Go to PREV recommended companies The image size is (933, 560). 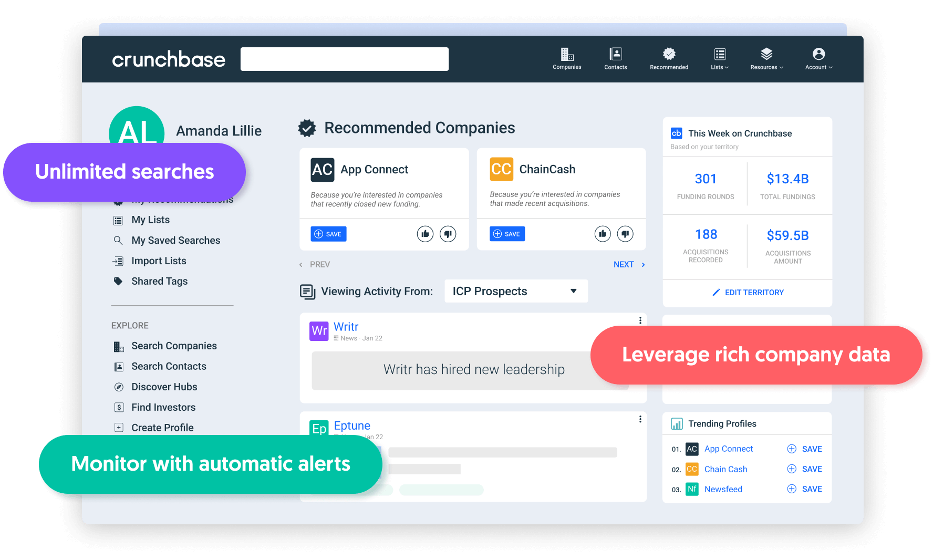315,265
